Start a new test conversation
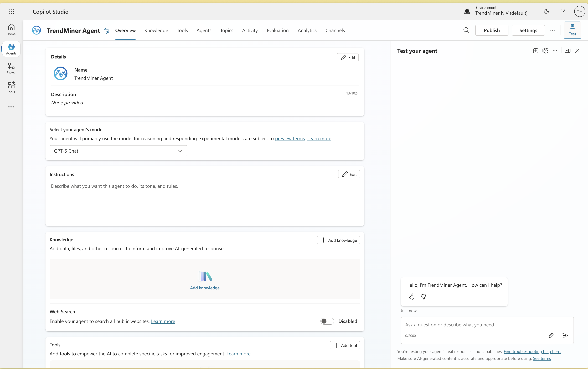 coord(536,51)
